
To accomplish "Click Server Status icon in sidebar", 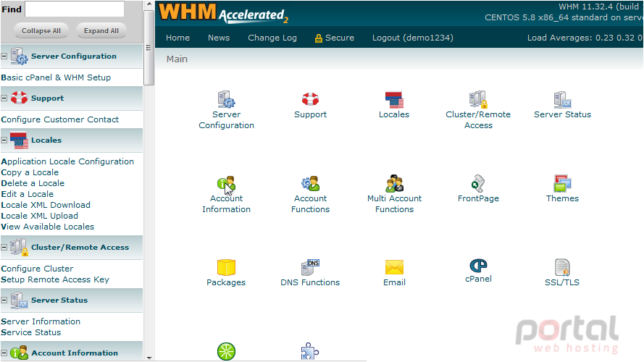I will click(20, 300).
